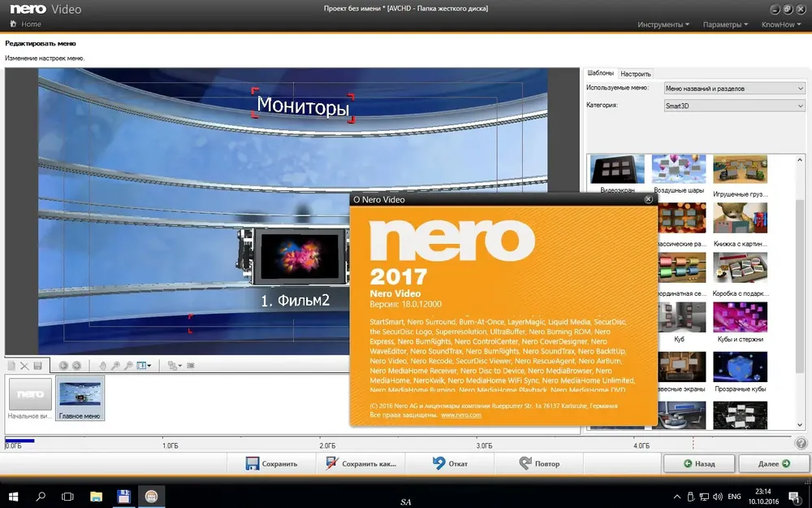Select the hand pan tool

click(x=102, y=367)
